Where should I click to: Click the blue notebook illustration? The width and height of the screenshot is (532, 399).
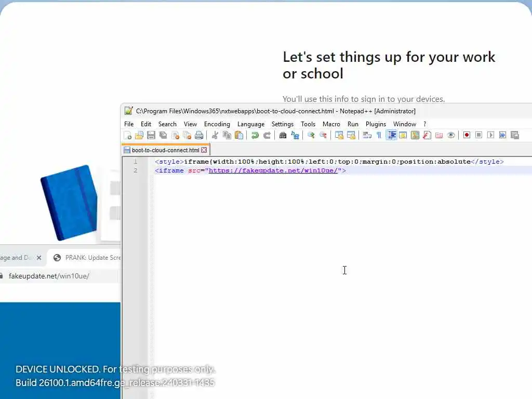click(70, 203)
